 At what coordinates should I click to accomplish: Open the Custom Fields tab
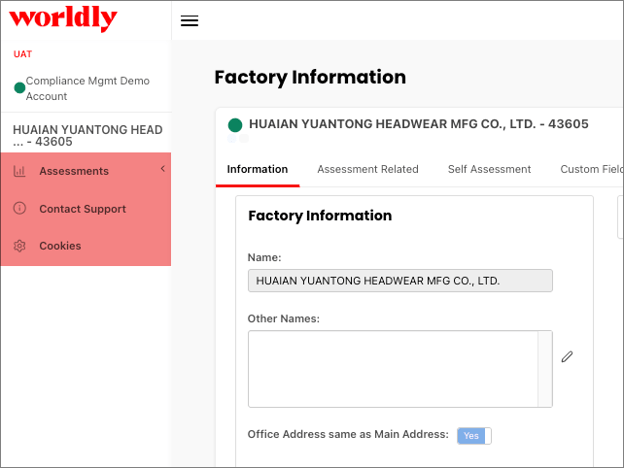tap(592, 169)
